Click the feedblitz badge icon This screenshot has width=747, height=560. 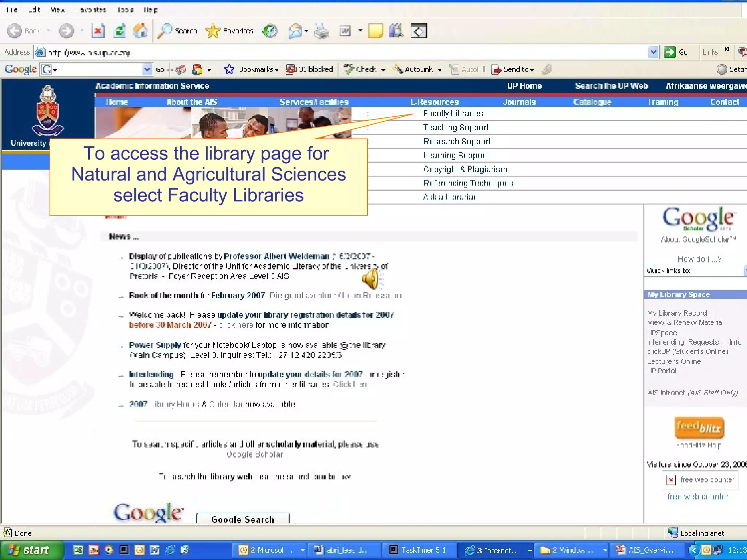699,427
